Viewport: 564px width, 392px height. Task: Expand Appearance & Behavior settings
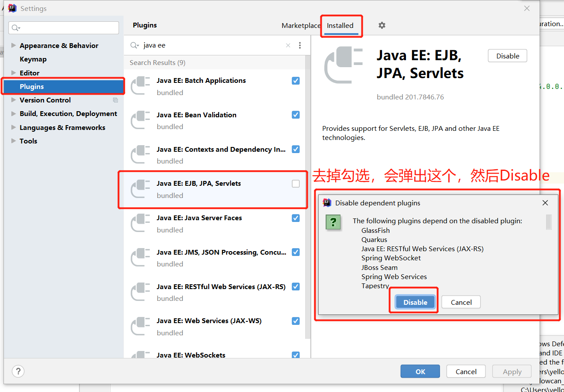(14, 45)
